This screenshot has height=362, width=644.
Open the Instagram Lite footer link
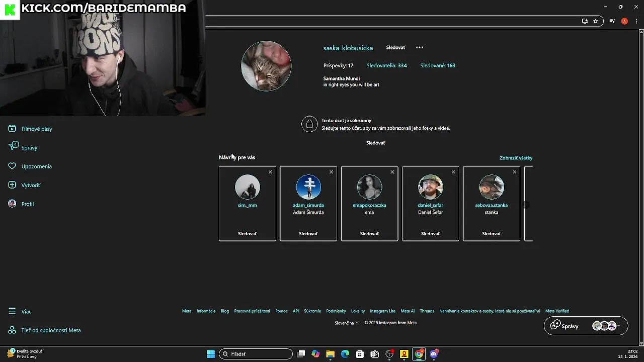[383, 311]
